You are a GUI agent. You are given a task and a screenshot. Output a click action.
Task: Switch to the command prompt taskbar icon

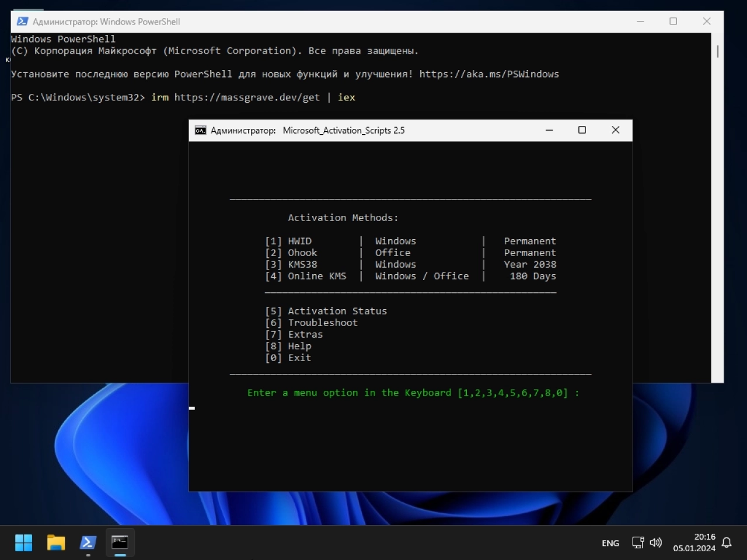pyautogui.click(x=120, y=542)
